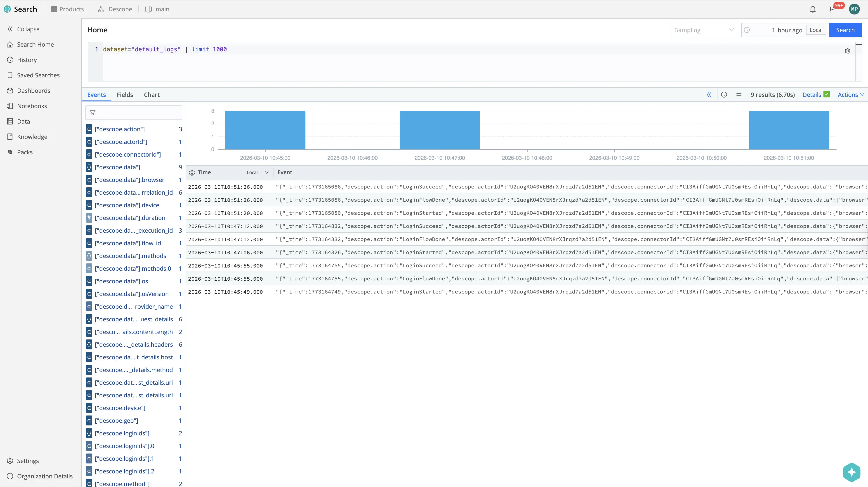
Task: Switch to the Fields tab
Action: (x=125, y=94)
